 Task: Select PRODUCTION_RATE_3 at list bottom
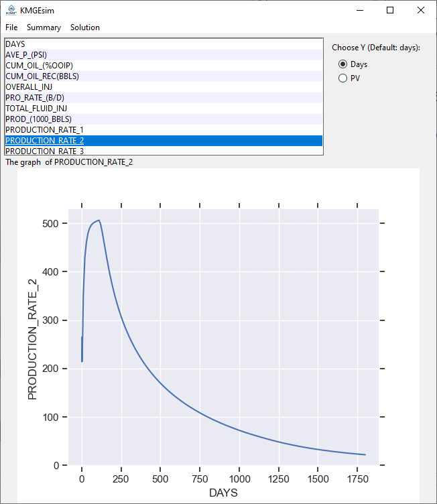point(164,150)
